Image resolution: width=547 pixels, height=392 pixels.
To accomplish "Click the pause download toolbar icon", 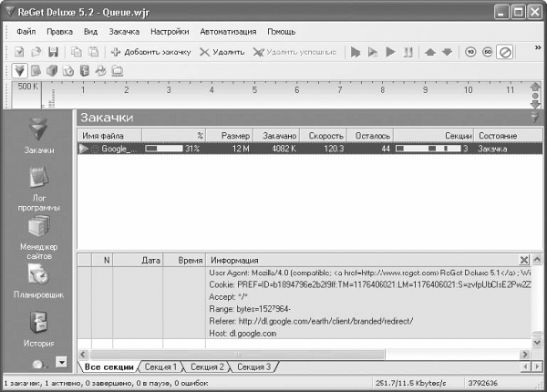I will pos(408,52).
